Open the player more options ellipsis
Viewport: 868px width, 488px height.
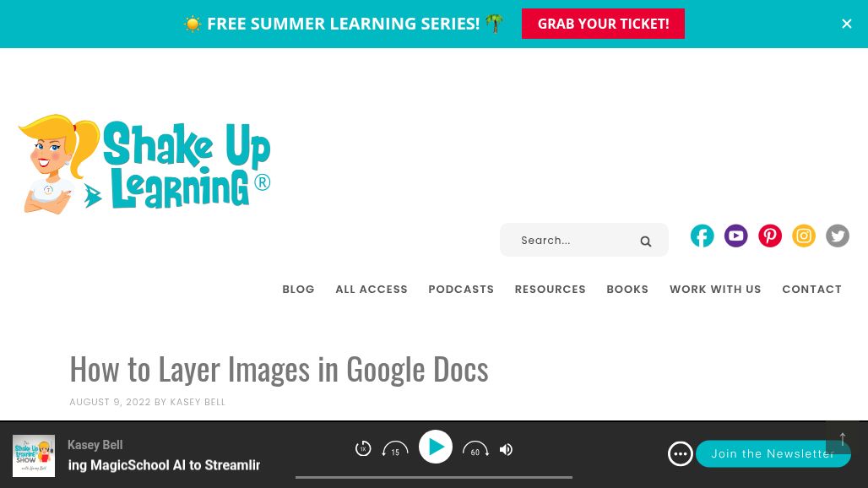pyautogui.click(x=680, y=454)
